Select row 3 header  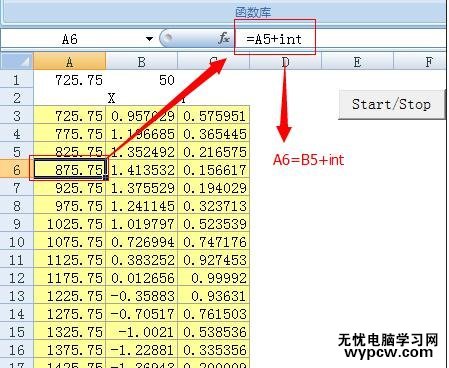click(x=17, y=116)
